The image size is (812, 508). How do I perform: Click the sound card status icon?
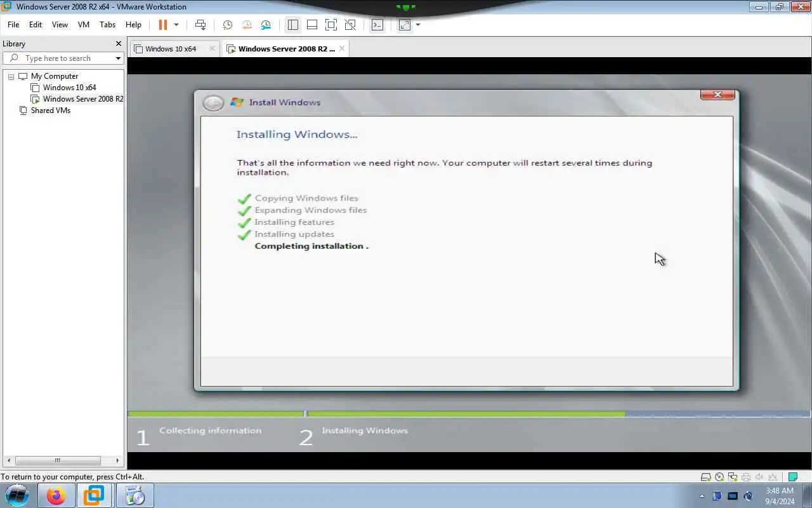(759, 477)
